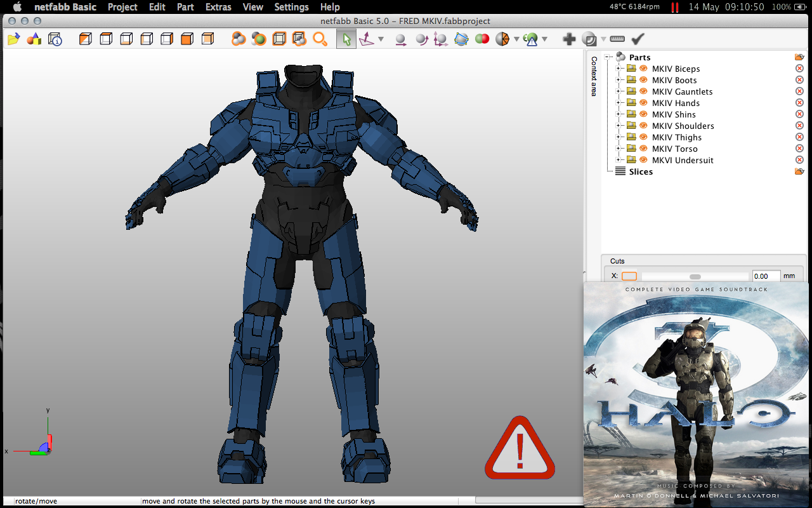Click the measuring ruler toolbar icon
Screen dimensions: 812x508
point(617,39)
